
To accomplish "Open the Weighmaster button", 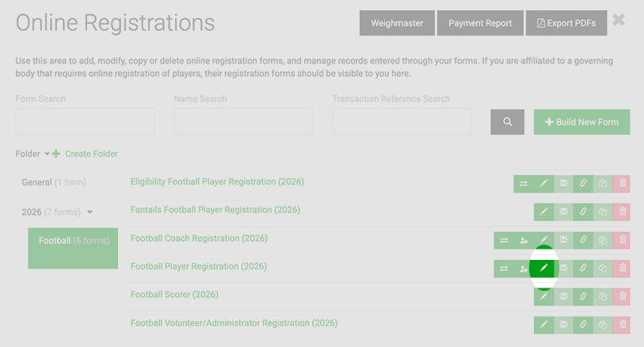I will pos(397,23).
